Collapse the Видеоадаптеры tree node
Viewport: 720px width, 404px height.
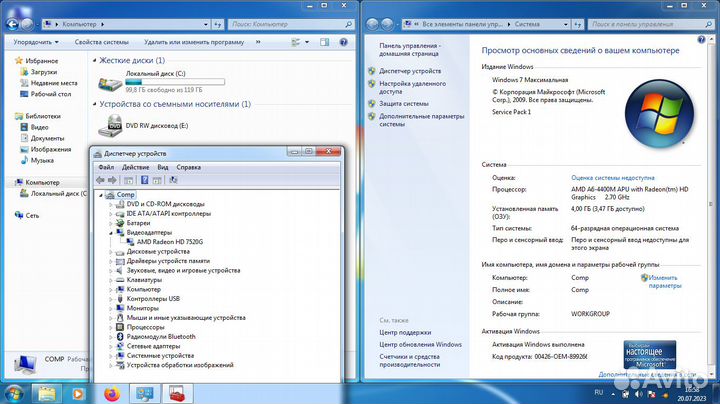click(x=109, y=232)
